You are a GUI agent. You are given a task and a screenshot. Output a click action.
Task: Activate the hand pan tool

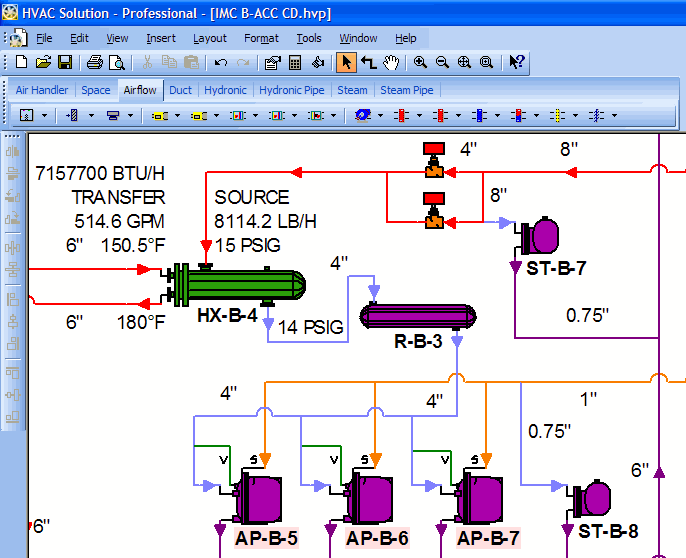[x=390, y=62]
